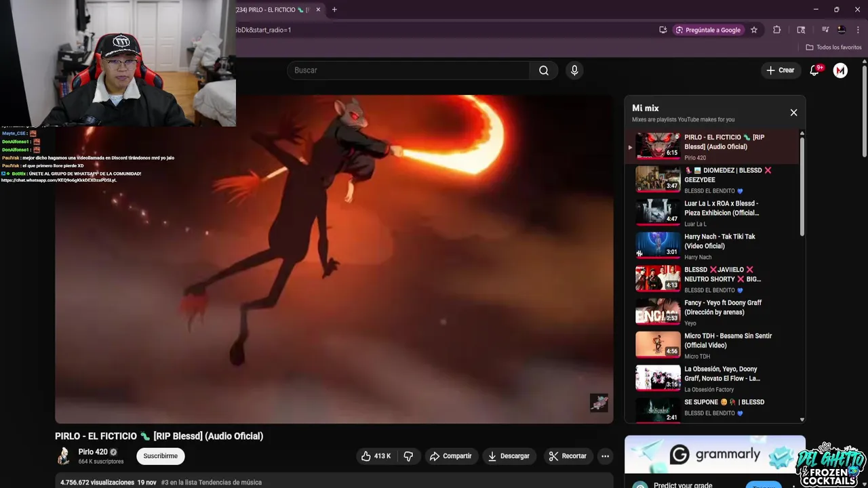Play Harry Nach - Tak Tiki Tak

(712, 246)
